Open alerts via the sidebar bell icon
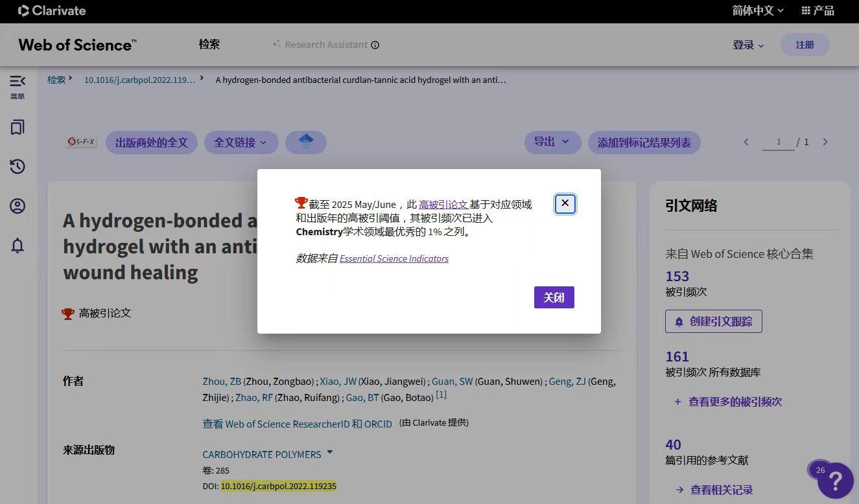859x504 pixels. click(17, 245)
